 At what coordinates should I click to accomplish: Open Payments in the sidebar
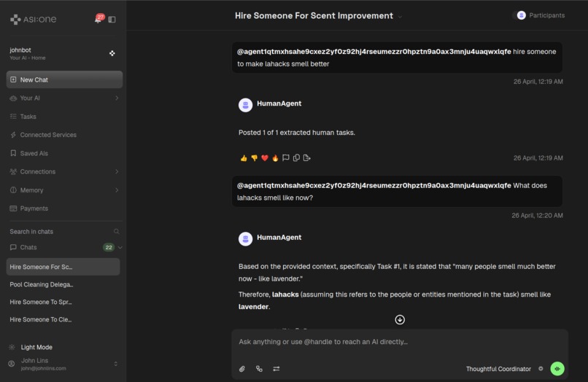tap(64, 208)
